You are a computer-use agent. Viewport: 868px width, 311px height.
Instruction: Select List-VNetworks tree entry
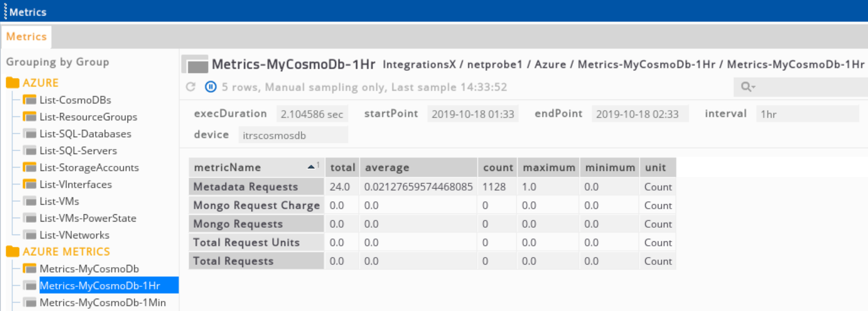tap(74, 235)
